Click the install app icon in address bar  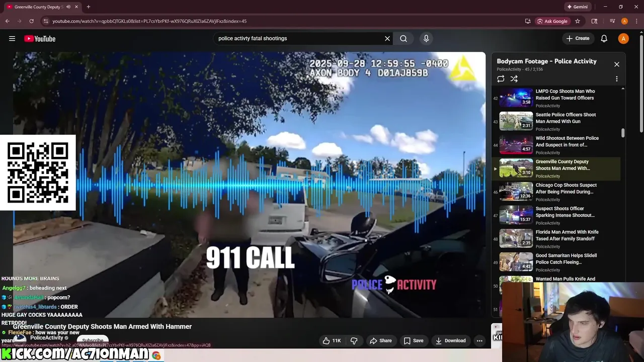[x=528, y=21]
